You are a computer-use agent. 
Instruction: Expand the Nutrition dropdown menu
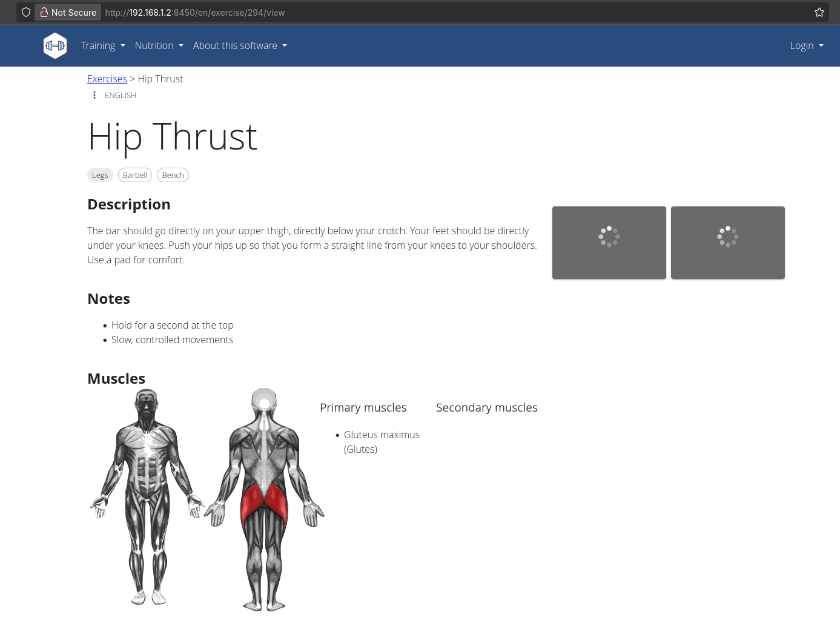[x=159, y=45]
